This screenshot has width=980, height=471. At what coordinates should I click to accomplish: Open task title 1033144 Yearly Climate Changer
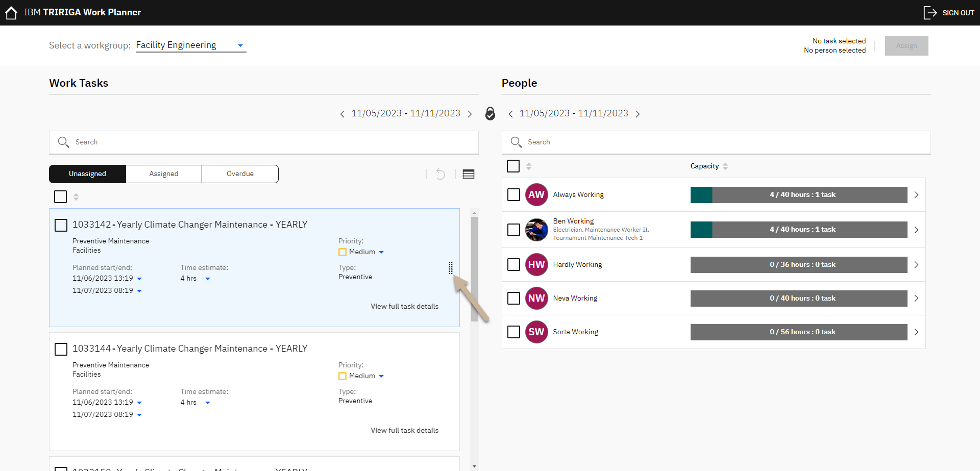pos(190,349)
